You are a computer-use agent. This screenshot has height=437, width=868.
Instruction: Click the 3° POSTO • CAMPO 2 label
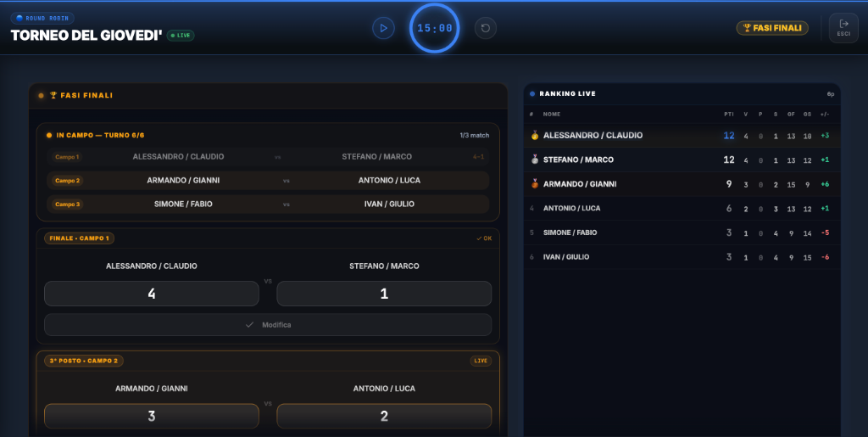[84, 361]
